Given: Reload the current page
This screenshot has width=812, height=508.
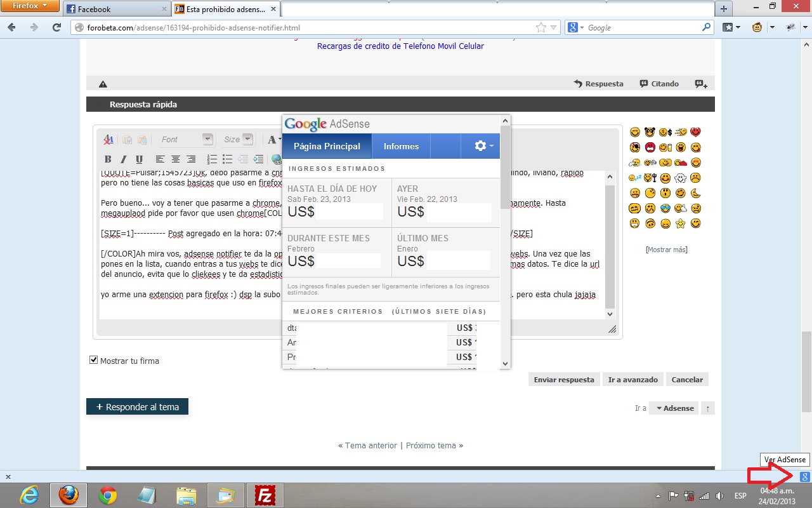Looking at the screenshot, I should pos(57,27).
